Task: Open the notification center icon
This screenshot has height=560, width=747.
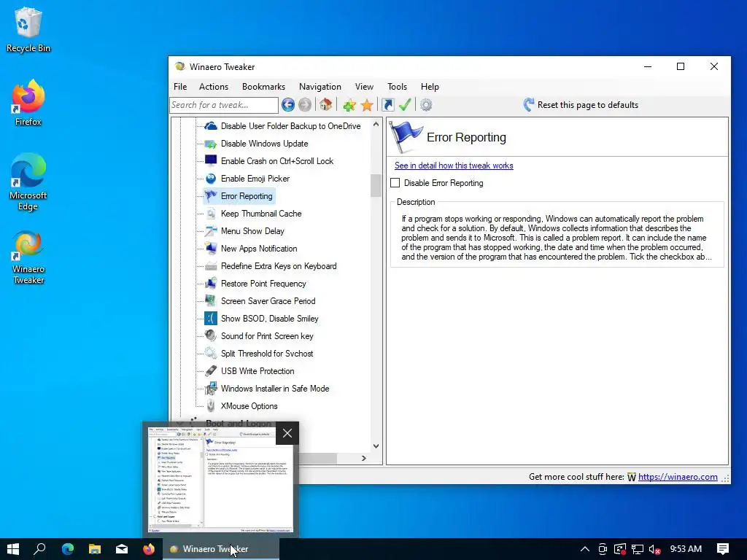Action: [723, 549]
